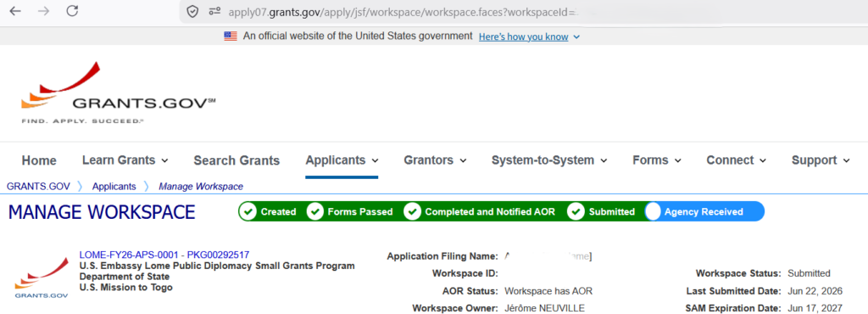The width and height of the screenshot is (868, 314).
Task: Open the Applicants menu
Action: pyautogui.click(x=336, y=160)
